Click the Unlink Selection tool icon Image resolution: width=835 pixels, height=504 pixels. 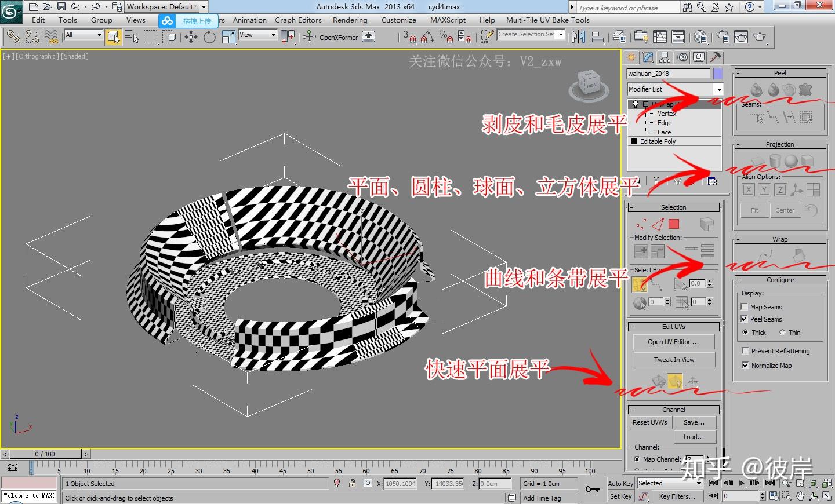click(32, 37)
